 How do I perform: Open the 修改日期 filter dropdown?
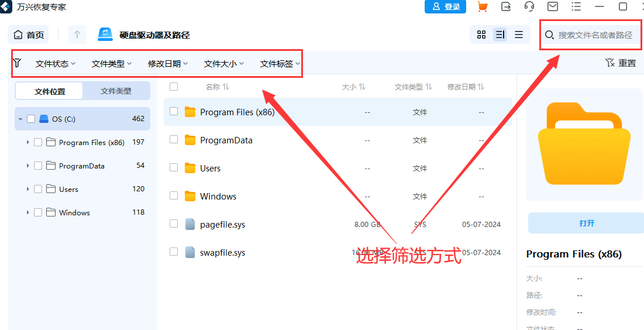point(168,64)
